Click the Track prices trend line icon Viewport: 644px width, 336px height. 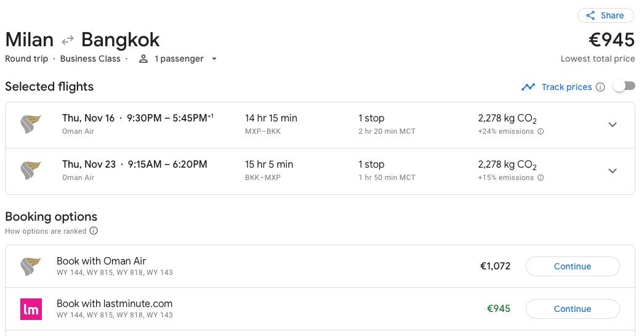coord(528,87)
